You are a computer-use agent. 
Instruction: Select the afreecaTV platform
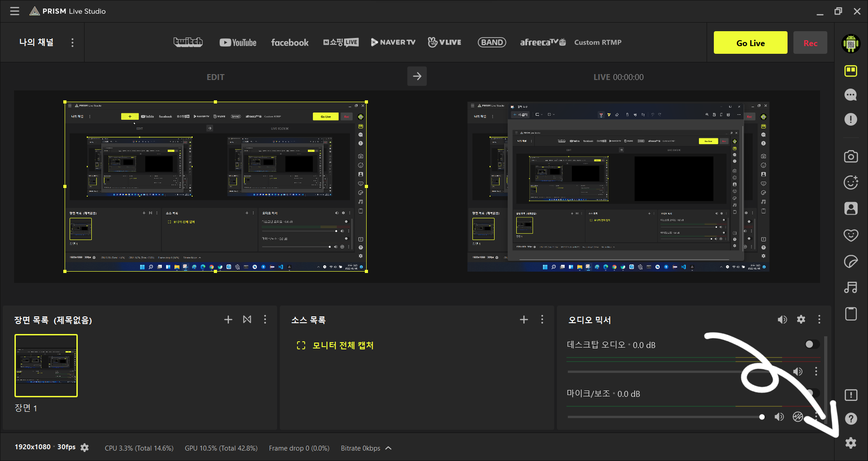pyautogui.click(x=542, y=42)
